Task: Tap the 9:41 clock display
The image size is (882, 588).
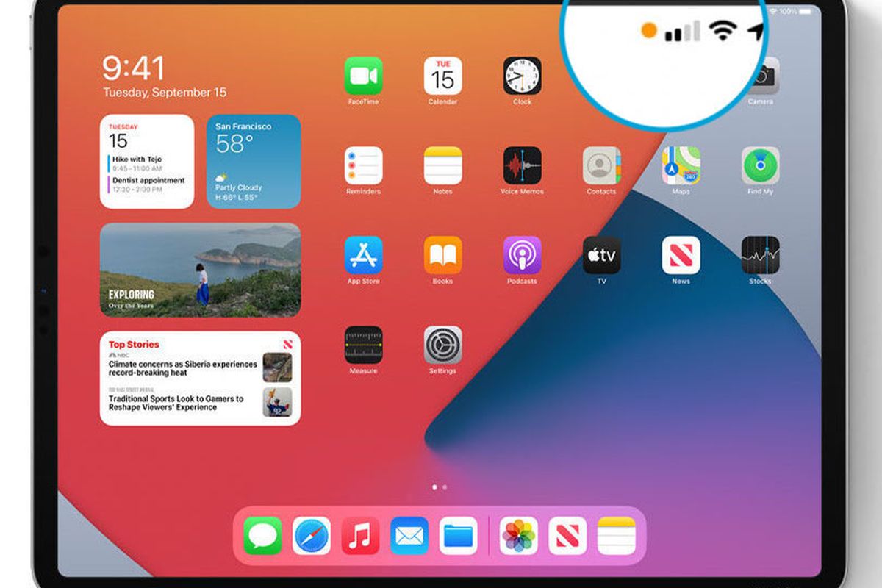Action: point(133,68)
